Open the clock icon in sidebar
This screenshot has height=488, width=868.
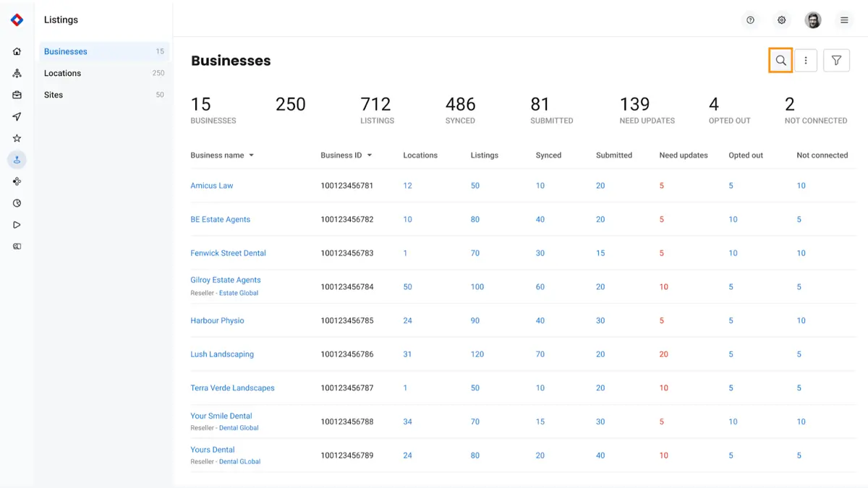click(x=17, y=203)
